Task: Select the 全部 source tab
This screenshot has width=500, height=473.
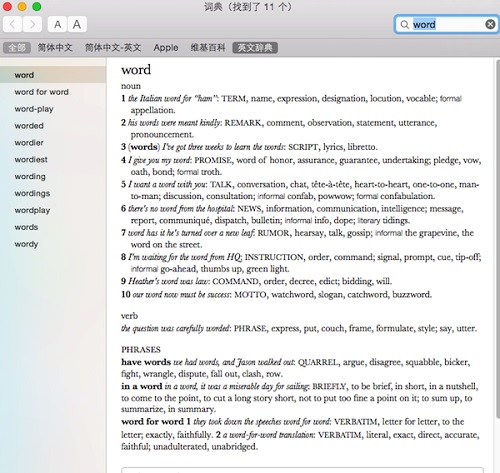Action: pos(17,48)
